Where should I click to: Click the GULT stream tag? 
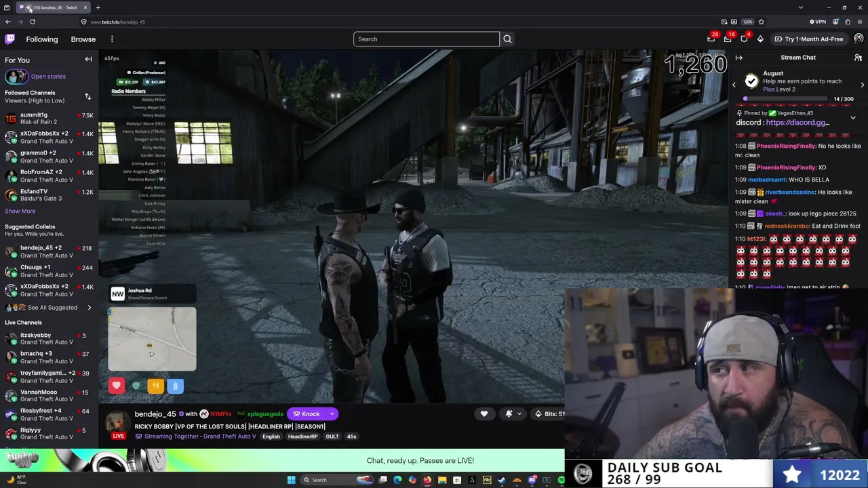click(x=332, y=436)
